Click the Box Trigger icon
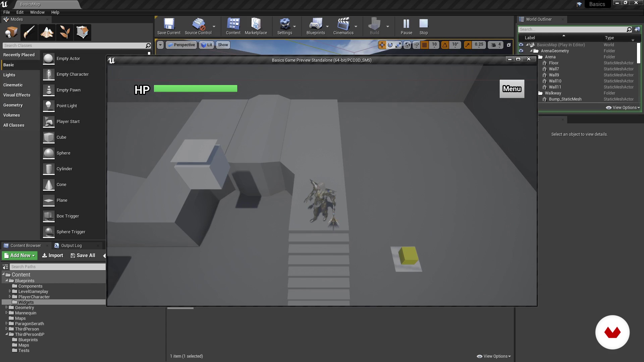Screen dimensions: 644x362 click(49, 216)
